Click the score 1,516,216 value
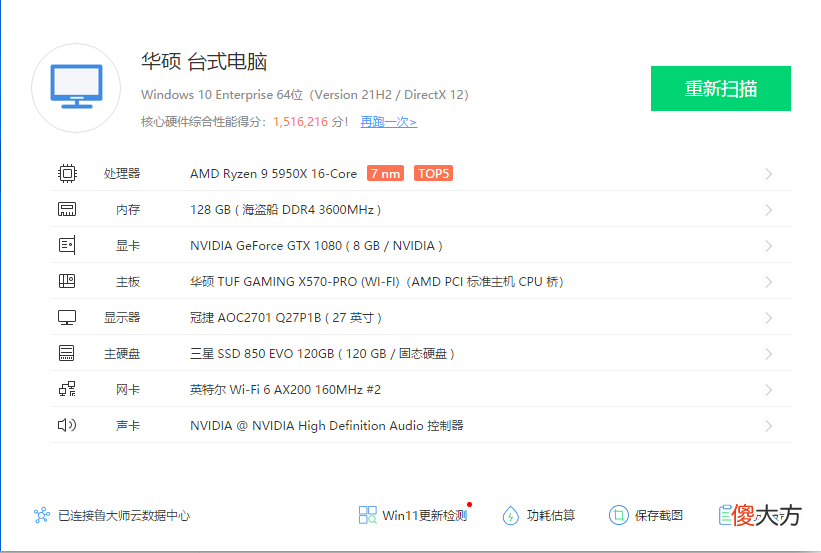821x553 pixels. point(301,122)
